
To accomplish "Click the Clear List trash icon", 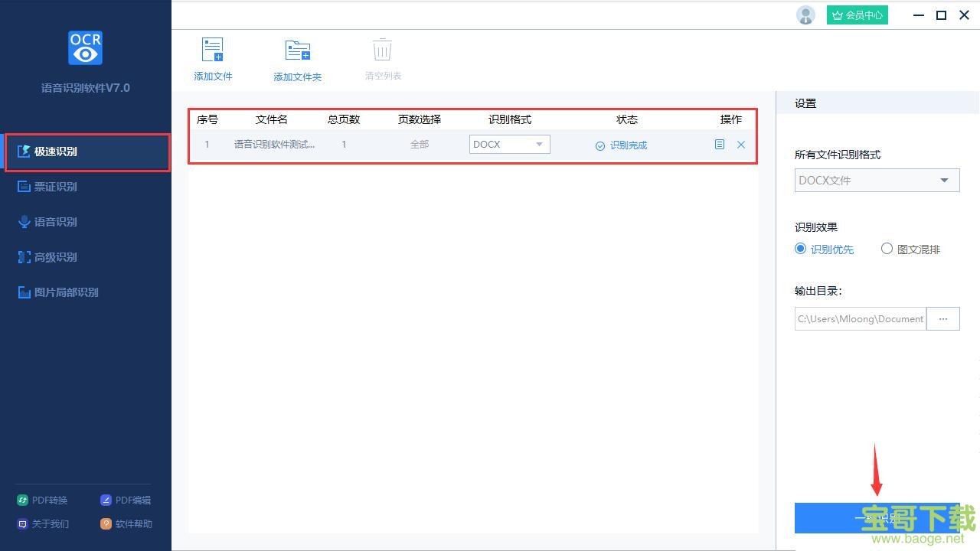I will tap(382, 50).
